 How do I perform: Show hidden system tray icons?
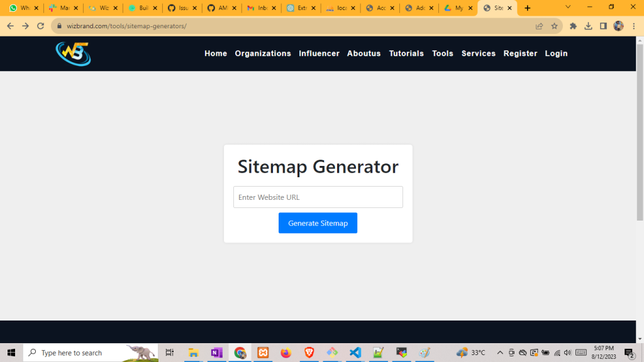click(x=500, y=353)
